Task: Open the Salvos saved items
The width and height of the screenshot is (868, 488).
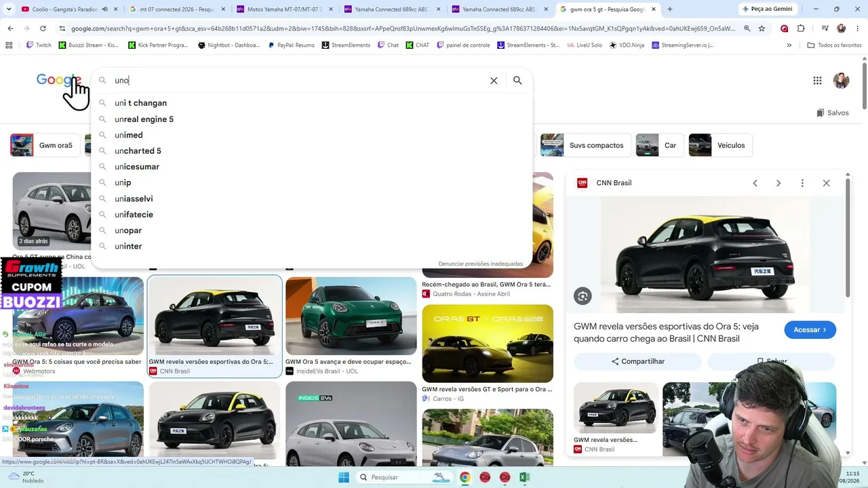Action: [833, 113]
